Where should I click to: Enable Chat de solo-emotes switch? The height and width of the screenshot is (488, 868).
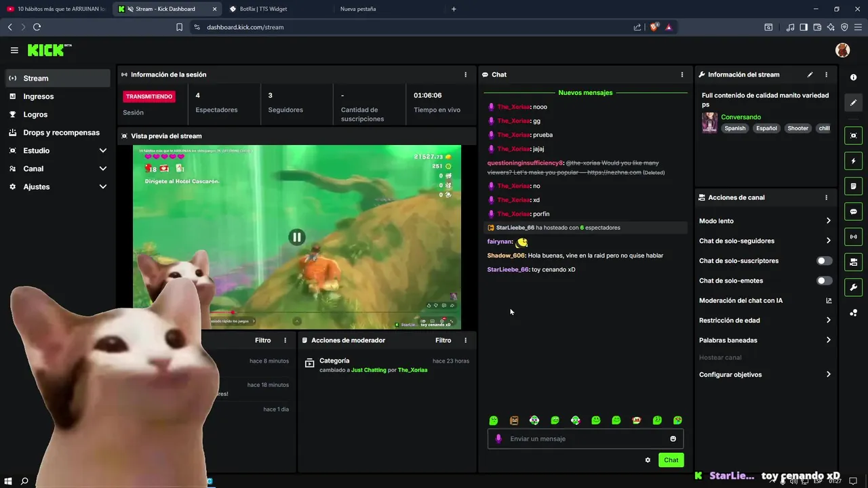(824, 281)
